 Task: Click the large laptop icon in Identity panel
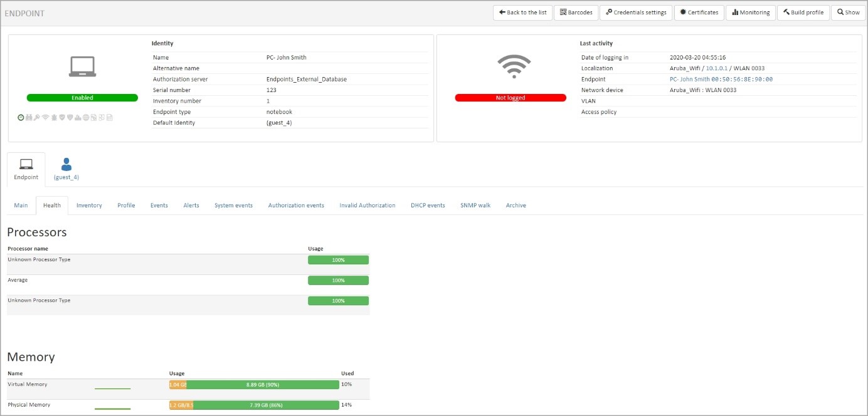(x=82, y=66)
